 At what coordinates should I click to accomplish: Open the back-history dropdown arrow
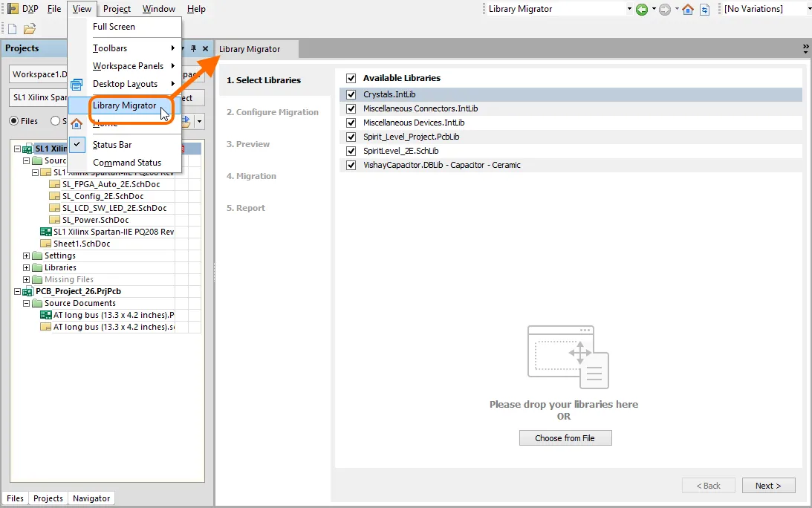pyautogui.click(x=654, y=10)
